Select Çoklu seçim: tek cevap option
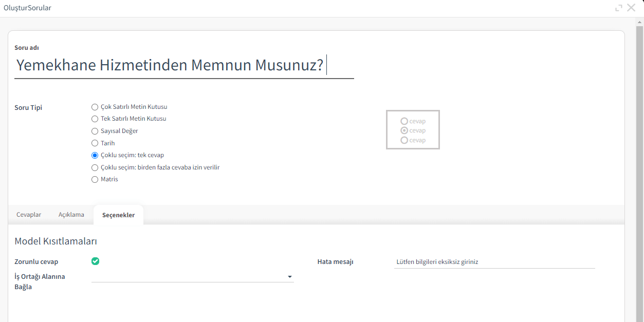Screen dimensions: 644x322 coord(95,155)
